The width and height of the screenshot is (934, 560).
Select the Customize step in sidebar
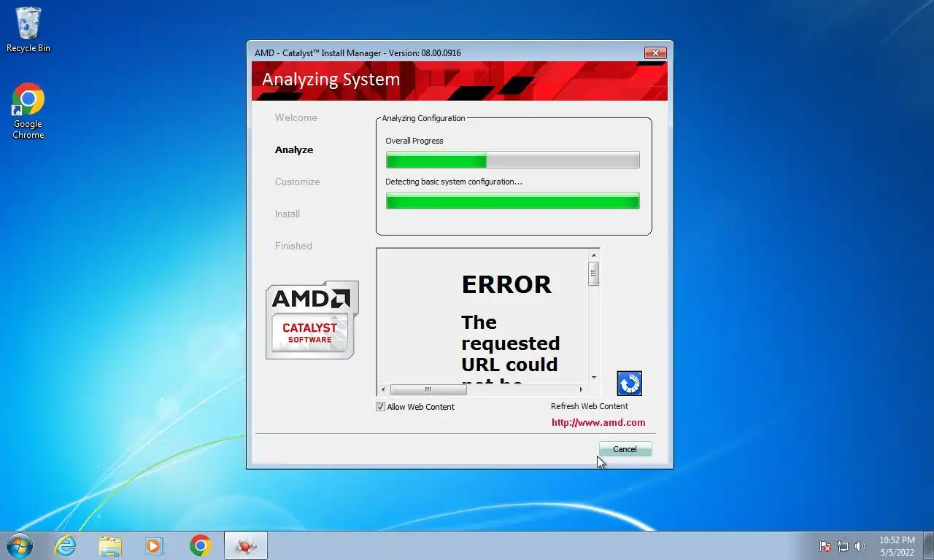(297, 182)
